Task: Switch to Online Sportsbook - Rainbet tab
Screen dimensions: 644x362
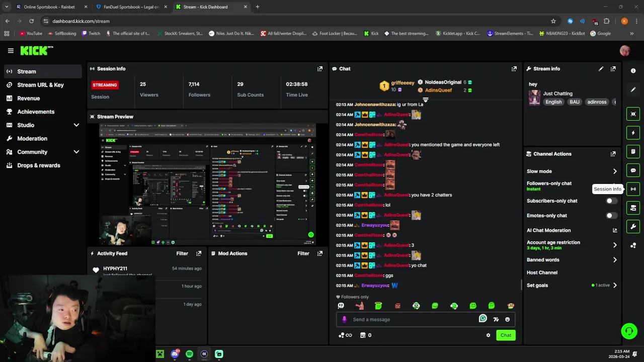Action: point(50,7)
